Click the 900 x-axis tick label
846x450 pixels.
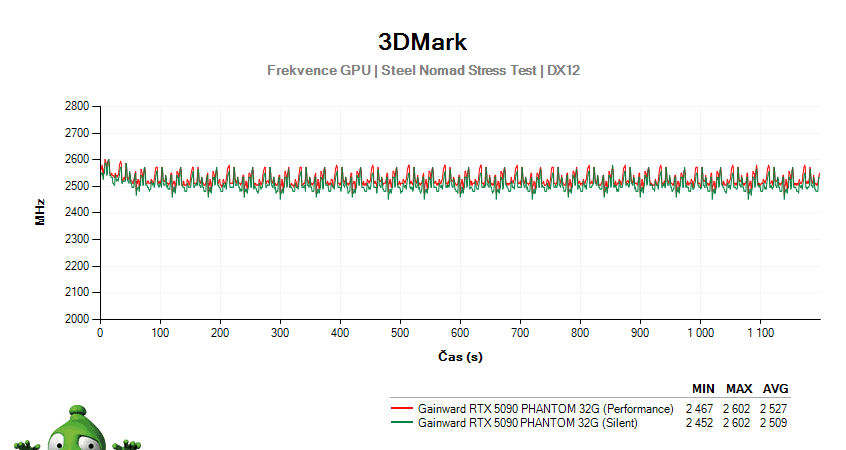point(640,333)
